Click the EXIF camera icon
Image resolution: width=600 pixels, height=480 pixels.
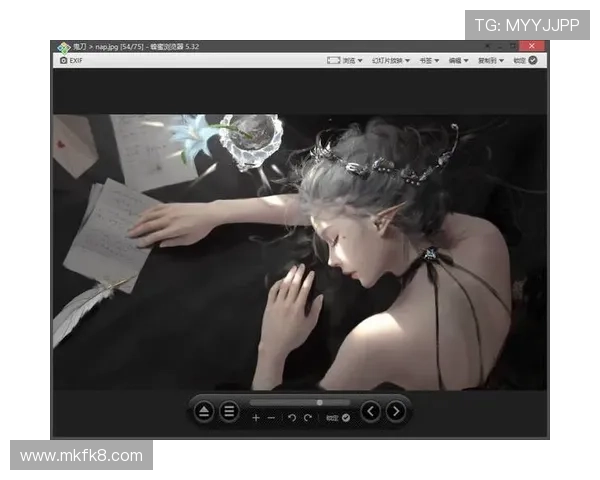[x=63, y=61]
